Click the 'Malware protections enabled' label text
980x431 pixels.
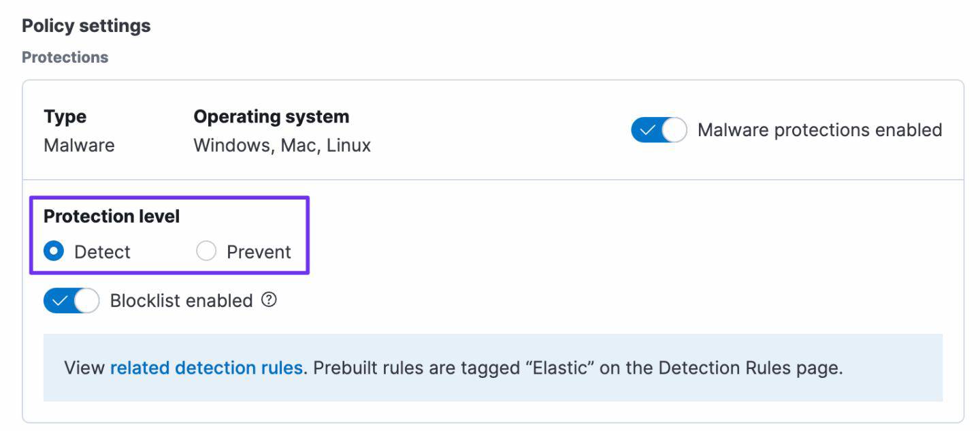[819, 130]
